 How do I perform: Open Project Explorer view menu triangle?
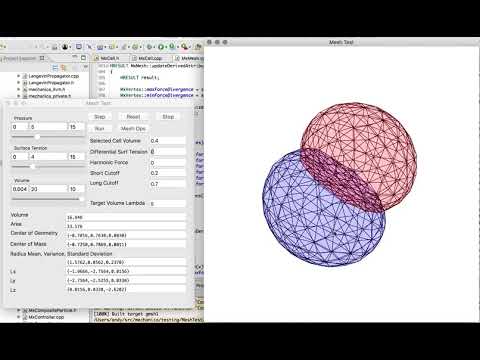point(85,68)
